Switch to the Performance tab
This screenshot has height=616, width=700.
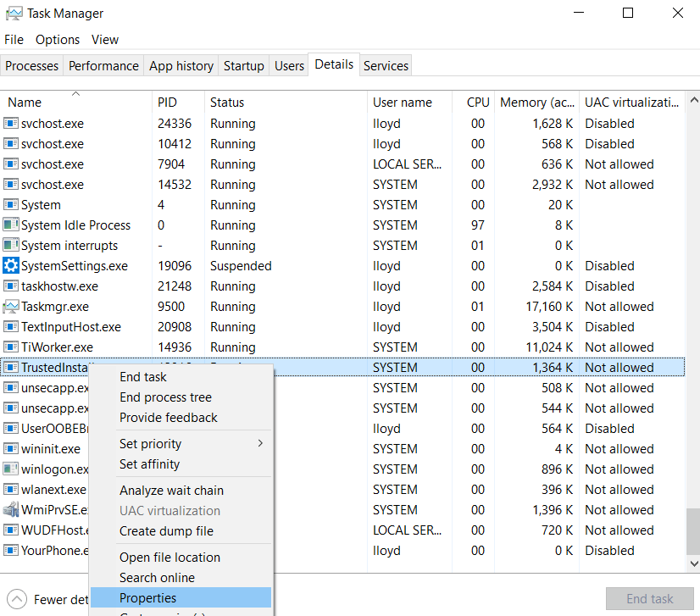(103, 66)
